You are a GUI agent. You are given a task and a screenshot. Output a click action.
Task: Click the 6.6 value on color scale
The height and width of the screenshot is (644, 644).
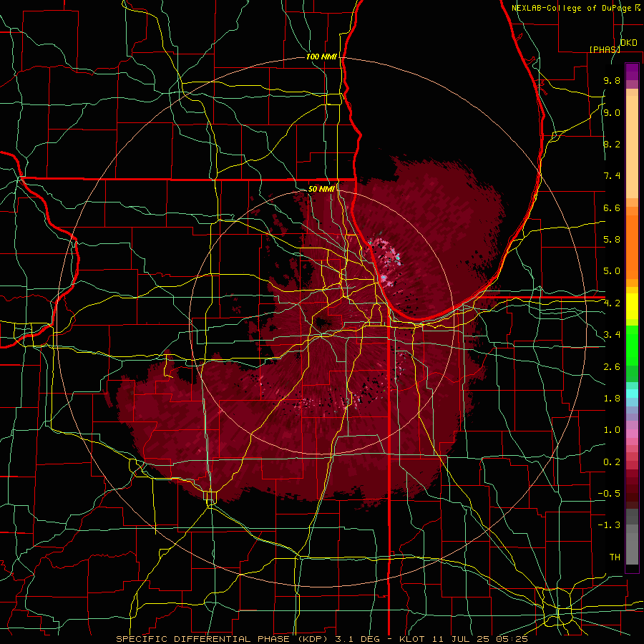tap(612, 208)
